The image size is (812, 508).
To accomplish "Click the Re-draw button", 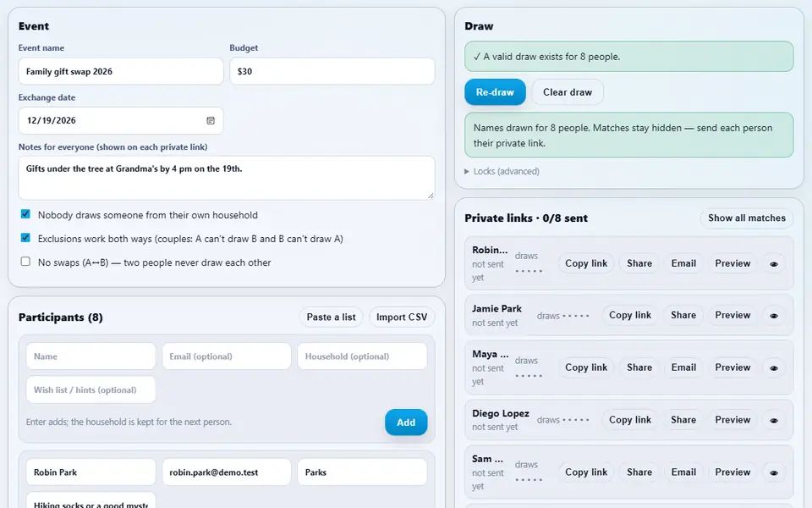I will point(495,92).
